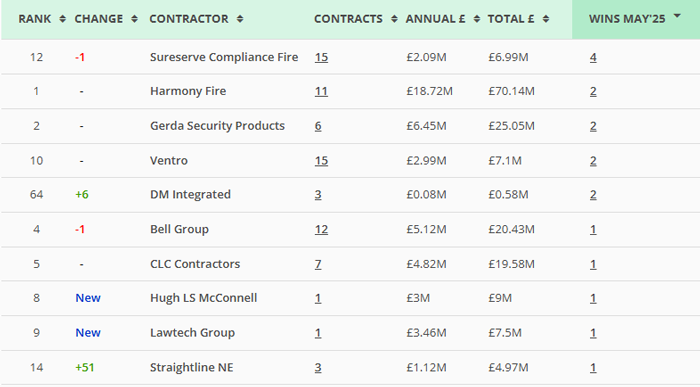Sort by Contracts using arrow icon
Viewport: 700px width, 387px height.
coord(394,19)
